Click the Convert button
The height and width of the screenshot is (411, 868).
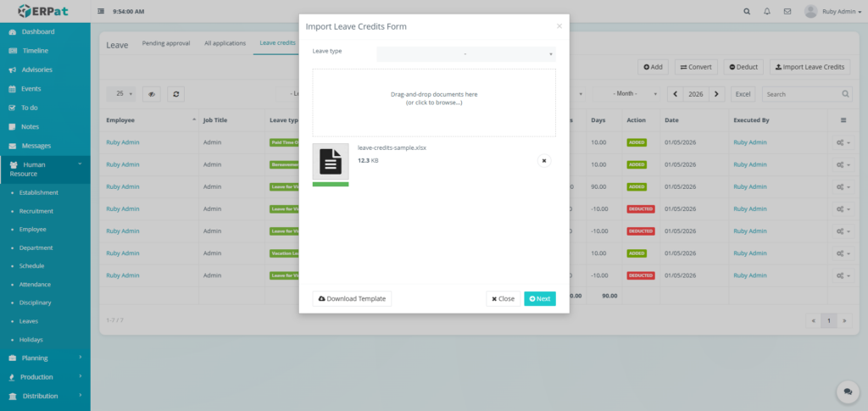click(x=696, y=67)
